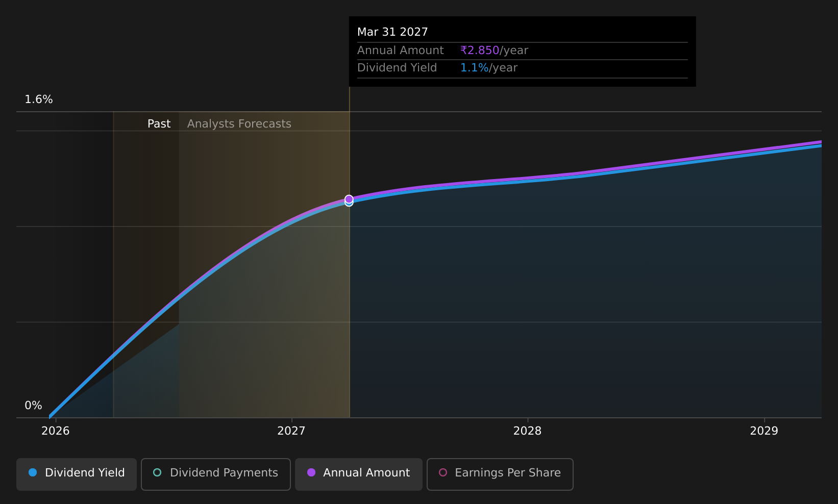838x504 pixels.
Task: Click the 'Dividend Yield' tooltip row label
Action: click(397, 68)
